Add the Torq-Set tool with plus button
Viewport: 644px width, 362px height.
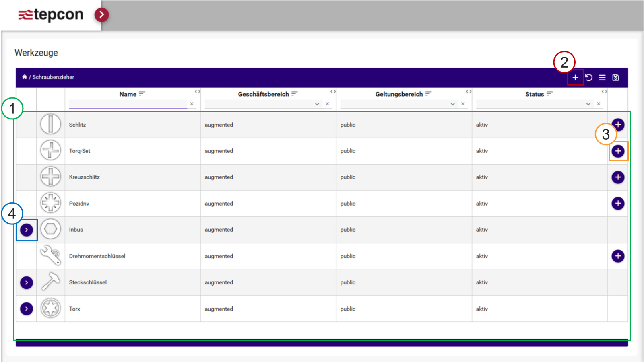[618, 151]
